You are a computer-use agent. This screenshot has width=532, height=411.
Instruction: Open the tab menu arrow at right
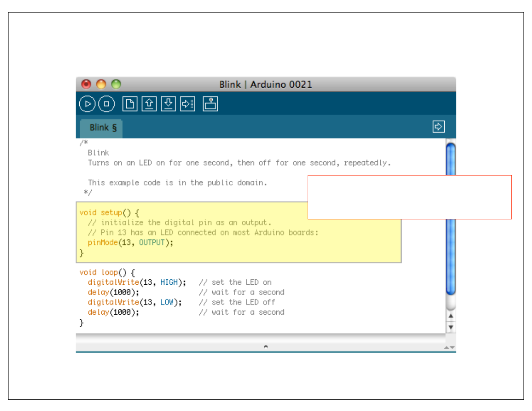(x=438, y=127)
